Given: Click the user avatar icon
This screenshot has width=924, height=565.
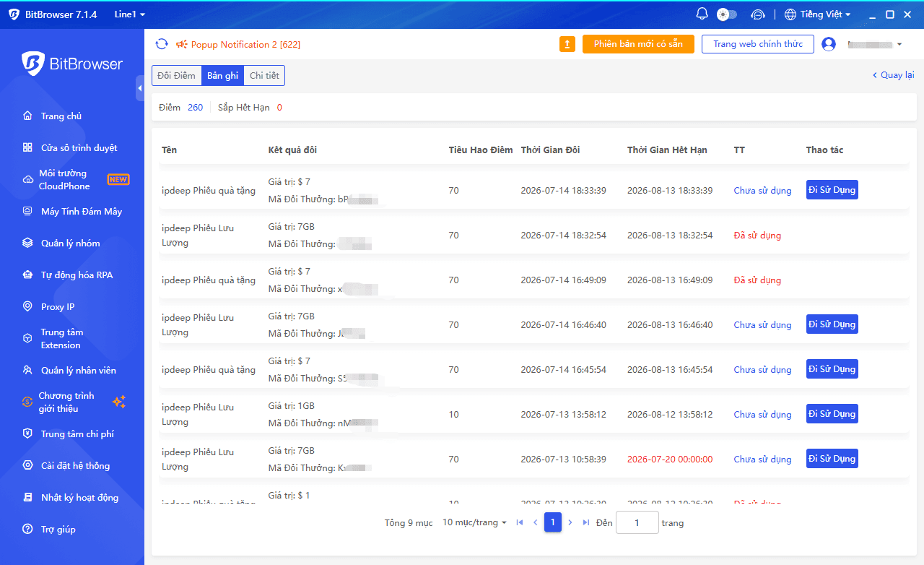Looking at the screenshot, I should (x=829, y=44).
